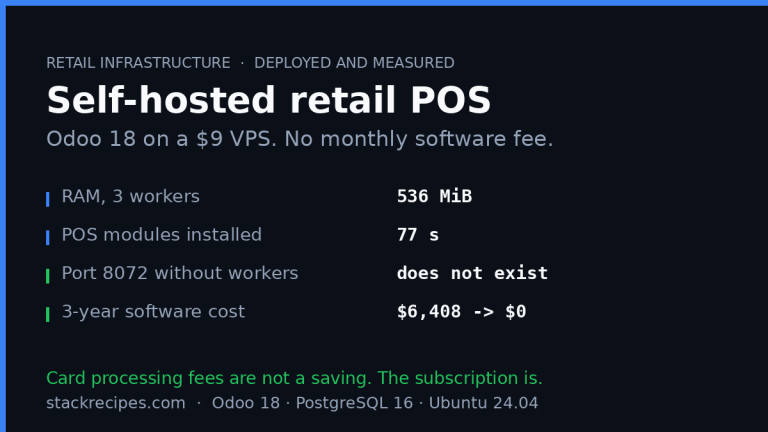Select the '77 s' value

[x=418, y=235]
